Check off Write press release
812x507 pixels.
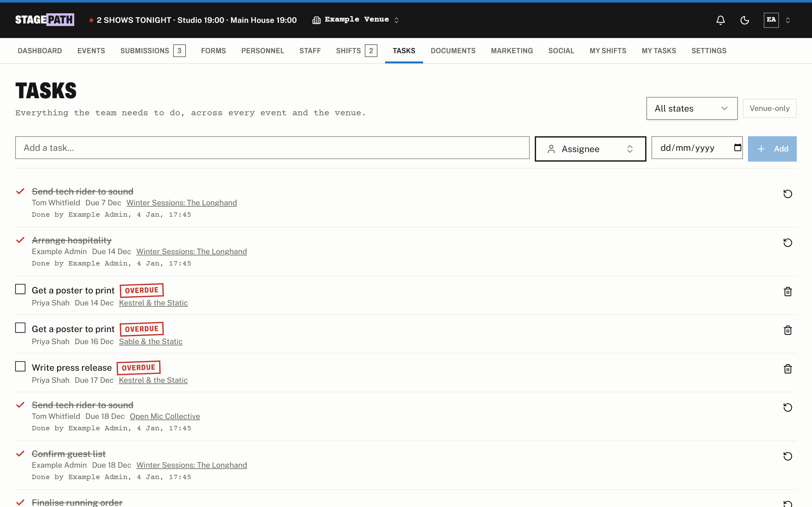pyautogui.click(x=20, y=367)
